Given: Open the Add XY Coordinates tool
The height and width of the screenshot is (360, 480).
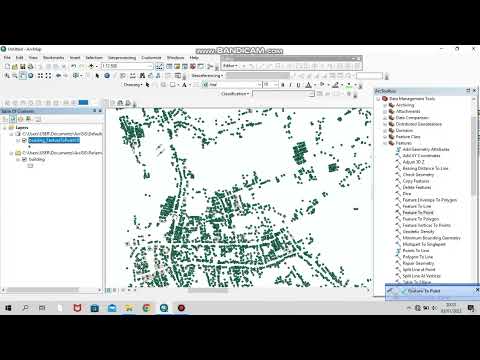Looking at the screenshot, I should pyautogui.click(x=421, y=156).
